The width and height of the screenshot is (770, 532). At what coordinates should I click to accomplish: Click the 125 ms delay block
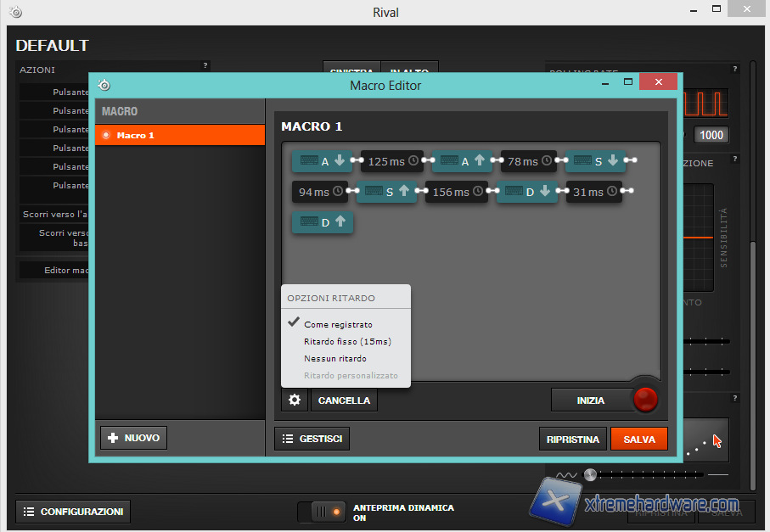click(391, 161)
